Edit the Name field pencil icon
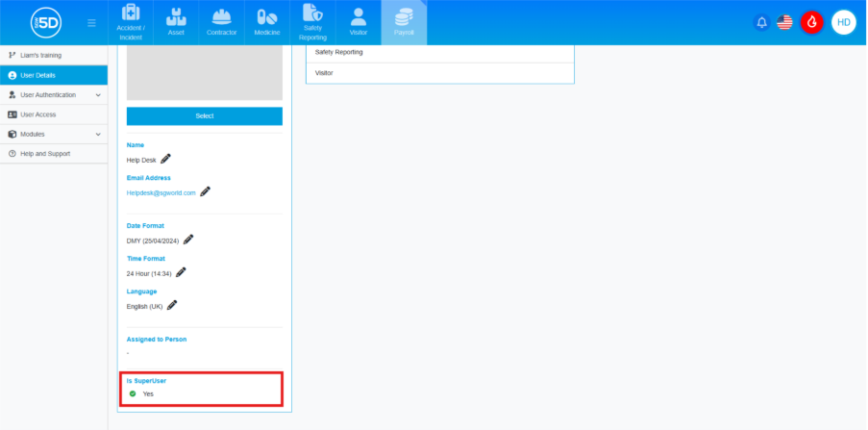The height and width of the screenshot is (430, 868). pos(165,159)
